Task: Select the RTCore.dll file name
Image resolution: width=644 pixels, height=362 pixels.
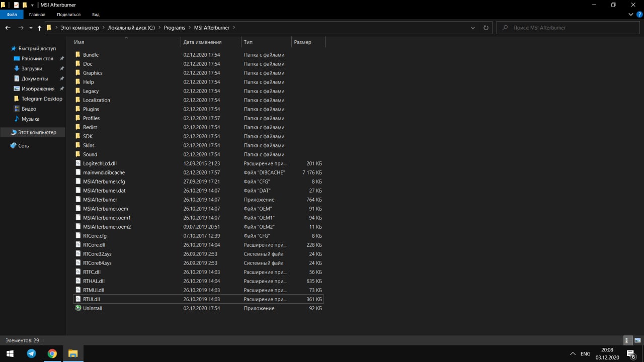Action: [94, 245]
